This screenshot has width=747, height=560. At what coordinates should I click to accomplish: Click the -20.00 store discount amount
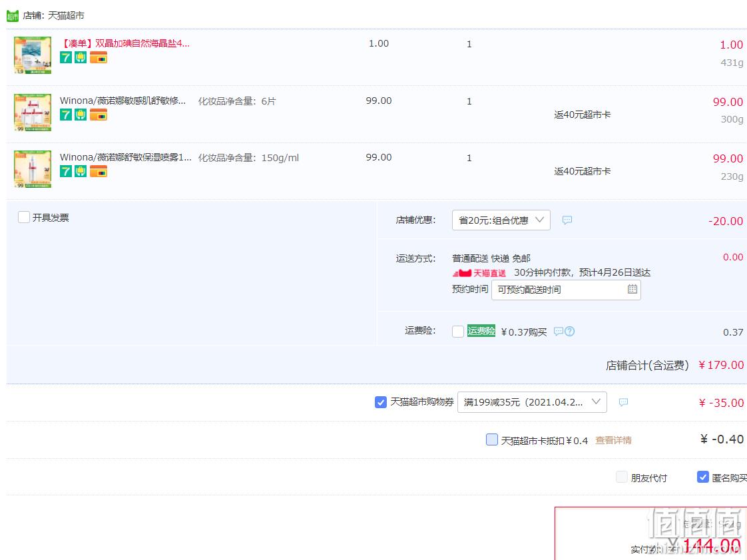[x=726, y=221]
